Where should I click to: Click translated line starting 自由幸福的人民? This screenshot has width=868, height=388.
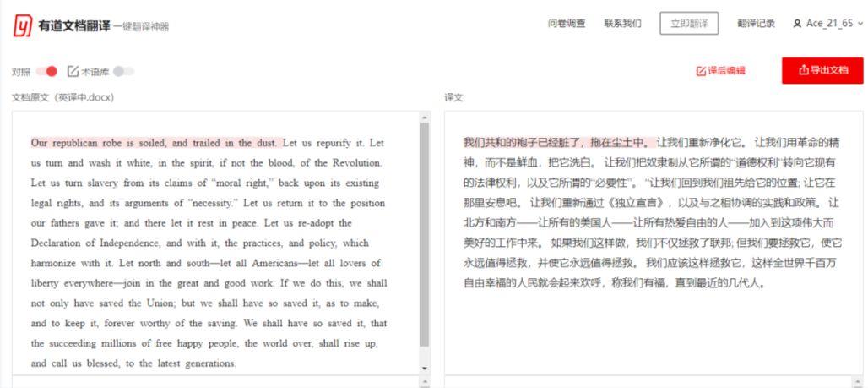tap(616, 282)
